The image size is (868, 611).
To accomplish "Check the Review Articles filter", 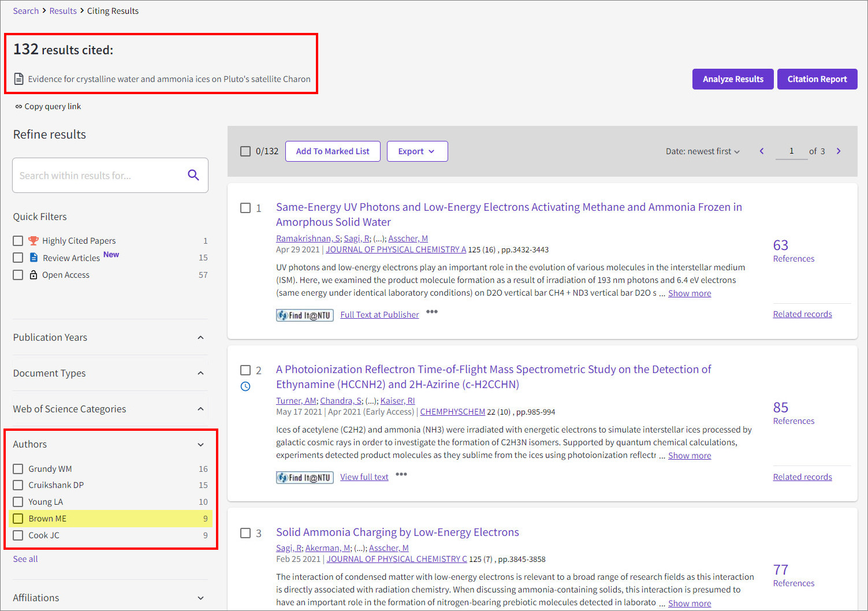I will (x=18, y=258).
